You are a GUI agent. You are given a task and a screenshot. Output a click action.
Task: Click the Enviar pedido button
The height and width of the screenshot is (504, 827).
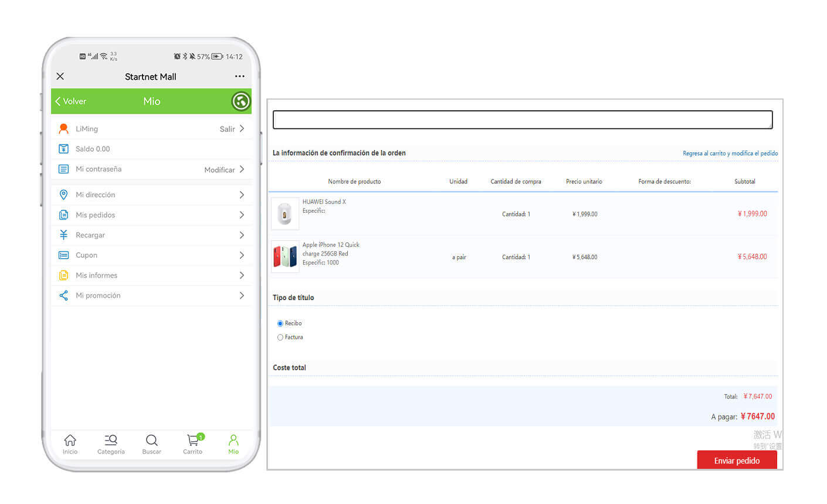(737, 460)
